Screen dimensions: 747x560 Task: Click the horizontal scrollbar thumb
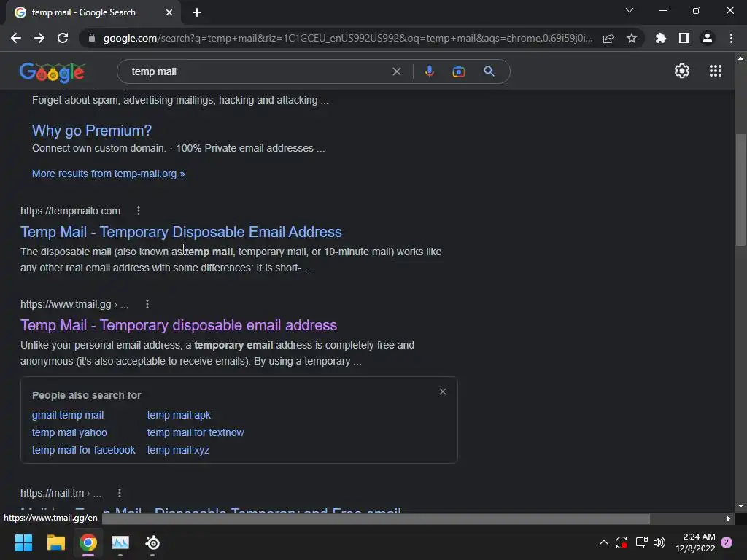pos(376,518)
